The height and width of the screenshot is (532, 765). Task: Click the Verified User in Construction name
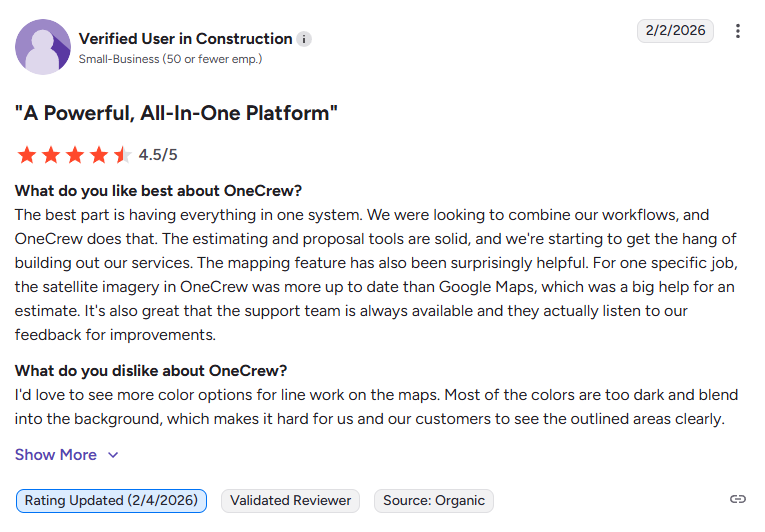[x=185, y=39]
